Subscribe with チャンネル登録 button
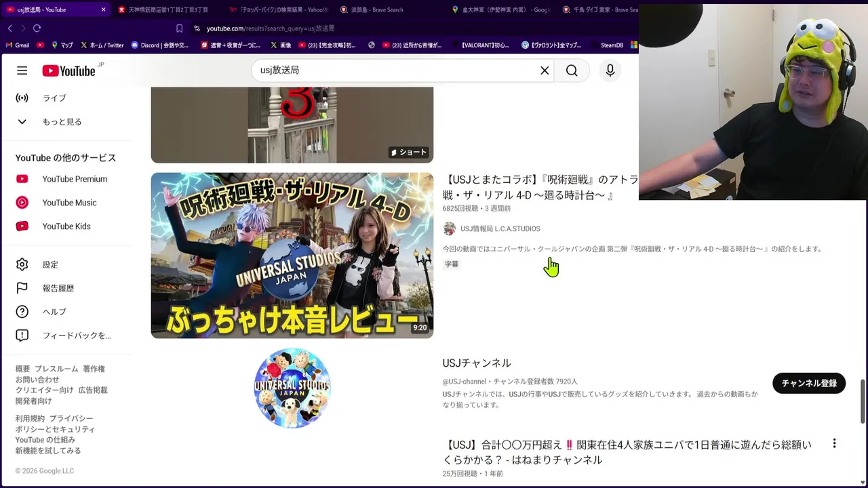868x488 pixels. point(809,383)
